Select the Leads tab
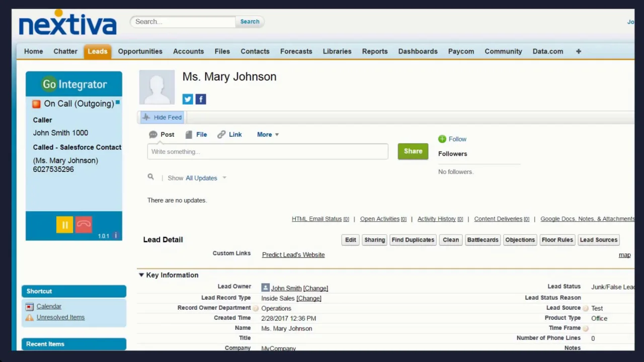This screenshot has height=362, width=644. tap(98, 51)
